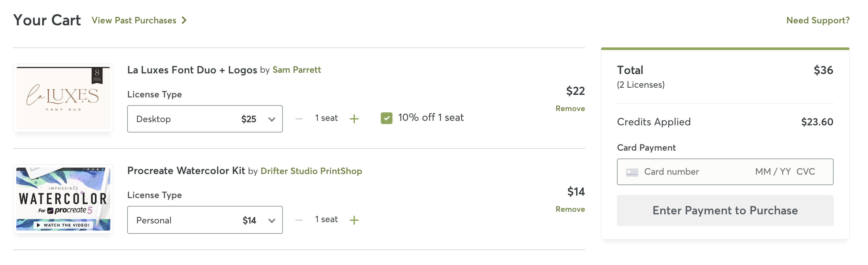868x265 pixels.
Task: Expand the $14 license dropdown arrow
Action: pos(271,221)
